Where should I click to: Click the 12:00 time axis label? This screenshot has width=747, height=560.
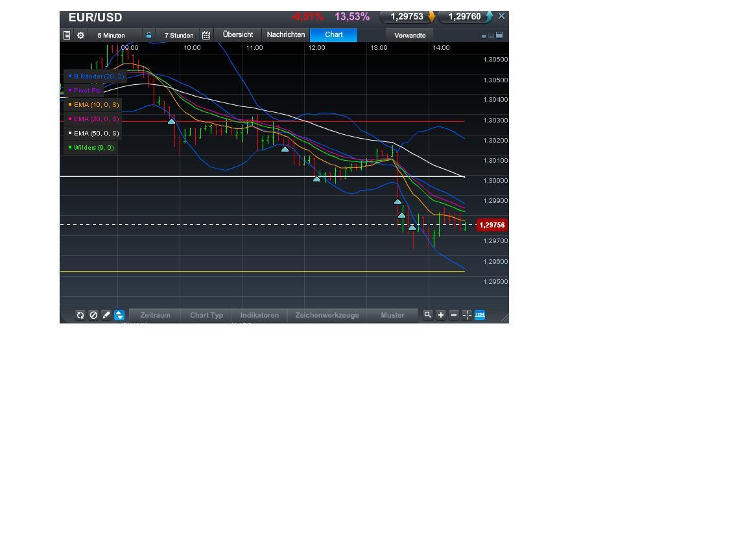(317, 47)
